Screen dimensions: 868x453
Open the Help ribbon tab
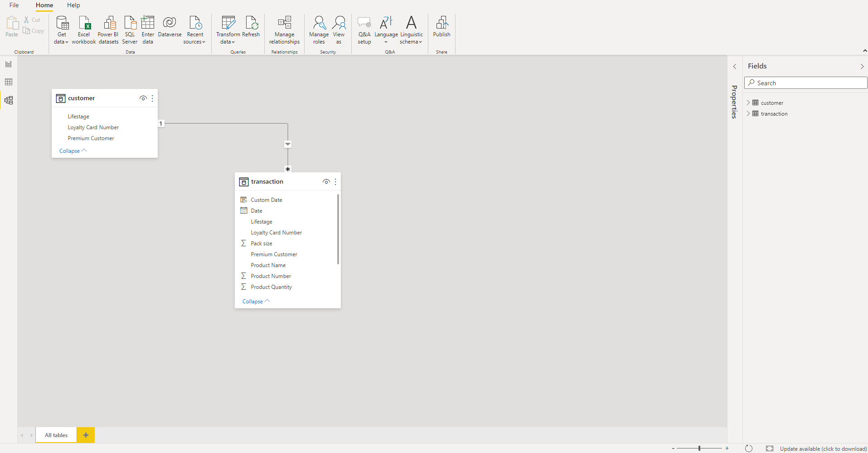click(x=73, y=5)
